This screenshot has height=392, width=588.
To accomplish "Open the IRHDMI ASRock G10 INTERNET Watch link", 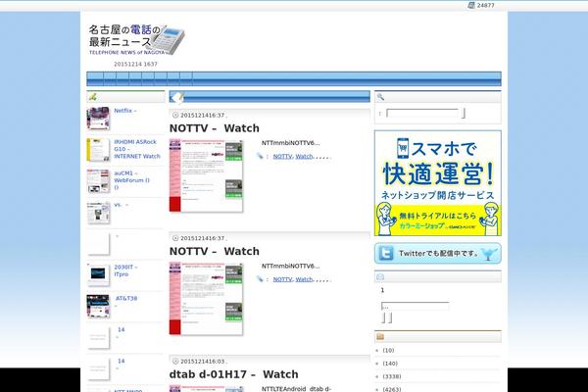I will pos(137,149).
